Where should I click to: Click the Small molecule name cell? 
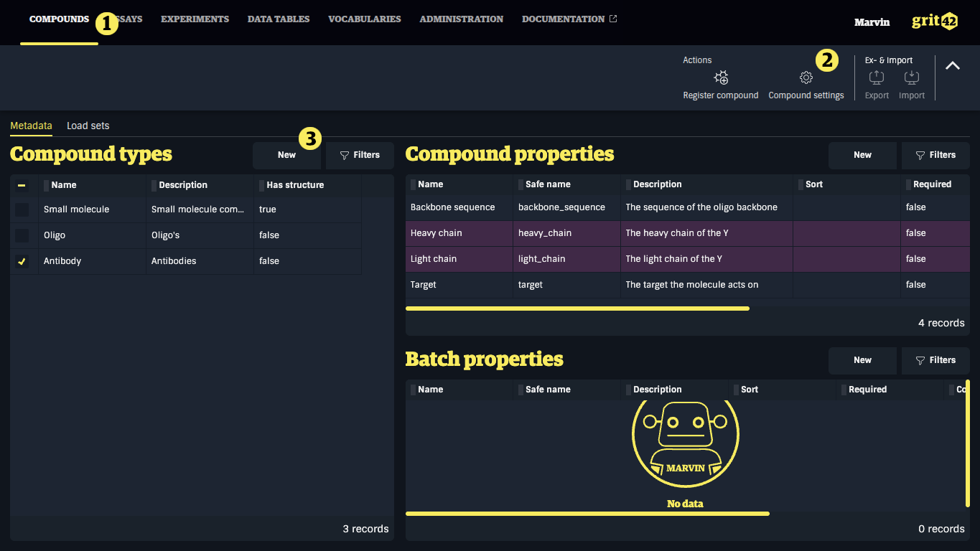coord(93,209)
